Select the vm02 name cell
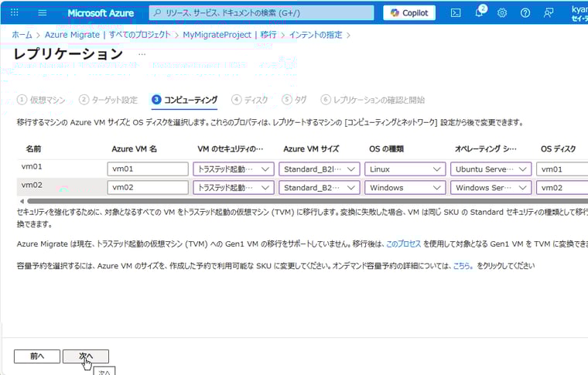 click(x=32, y=185)
